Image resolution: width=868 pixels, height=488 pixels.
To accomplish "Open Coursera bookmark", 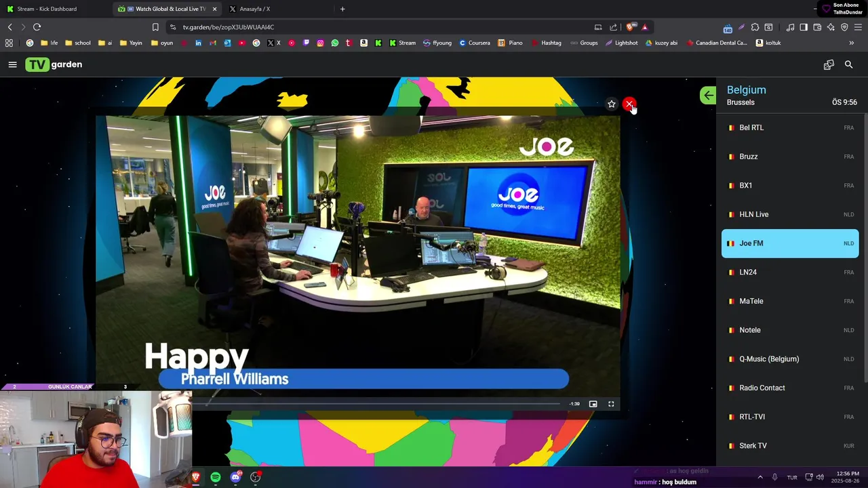I will 474,43.
